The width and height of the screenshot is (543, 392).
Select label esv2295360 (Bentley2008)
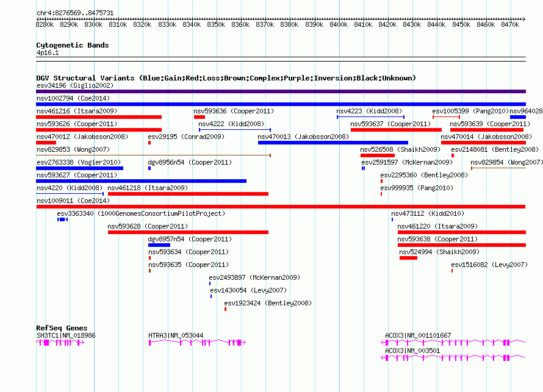click(x=424, y=175)
